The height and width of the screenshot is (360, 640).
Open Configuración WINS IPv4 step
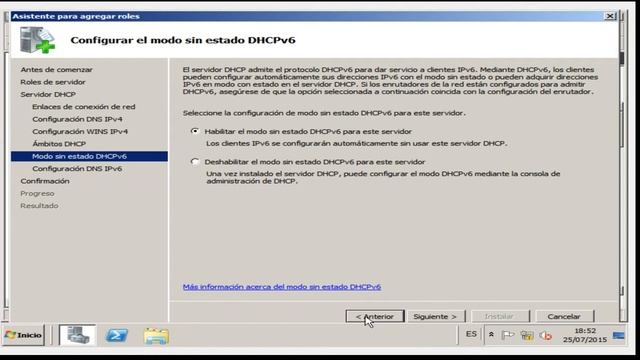[x=80, y=131]
